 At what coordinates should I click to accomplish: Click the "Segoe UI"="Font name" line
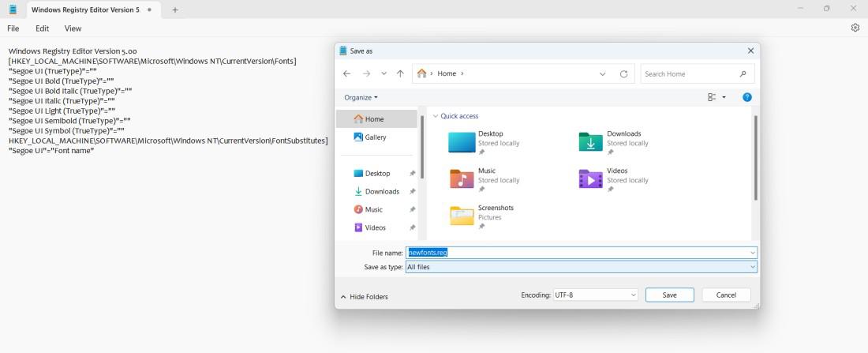(x=51, y=151)
